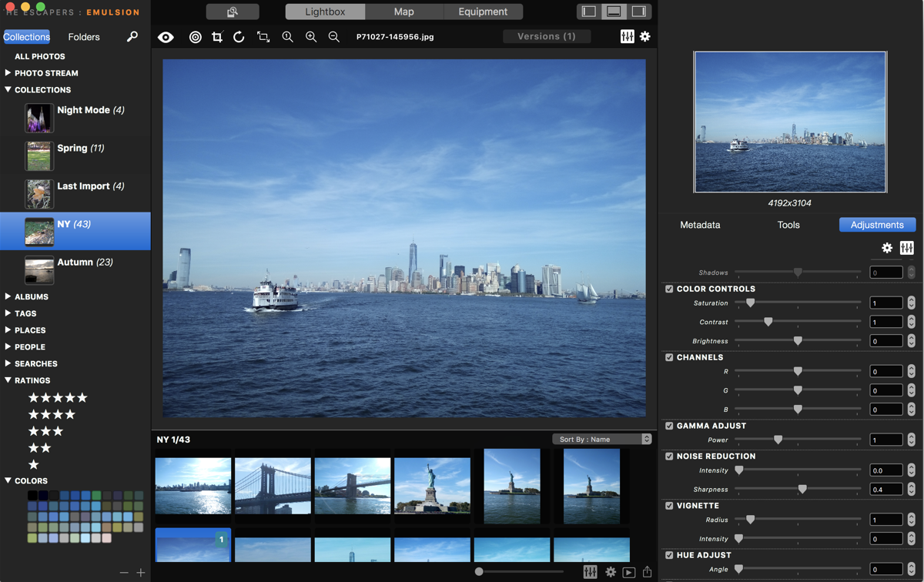
Task: Switch to the Lightbox tab
Action: click(x=325, y=12)
